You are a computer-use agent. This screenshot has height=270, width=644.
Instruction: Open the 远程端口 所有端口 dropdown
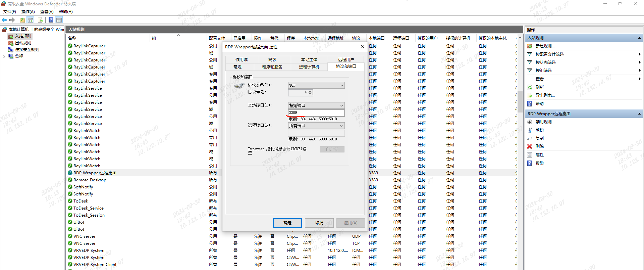click(x=316, y=126)
